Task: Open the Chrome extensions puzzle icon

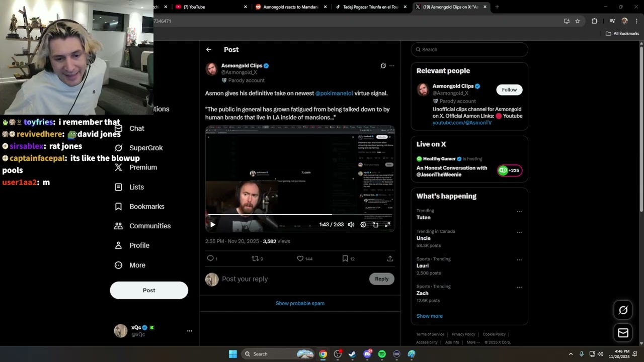Action: click(594, 21)
